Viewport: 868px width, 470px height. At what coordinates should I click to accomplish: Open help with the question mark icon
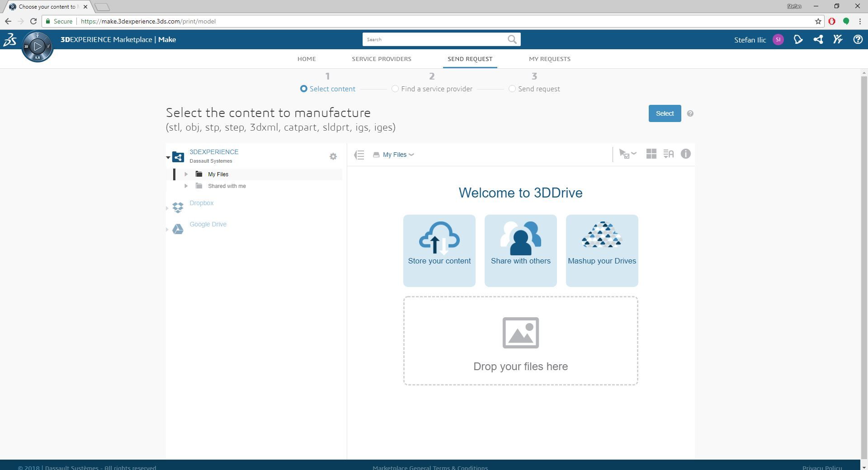[858, 40]
